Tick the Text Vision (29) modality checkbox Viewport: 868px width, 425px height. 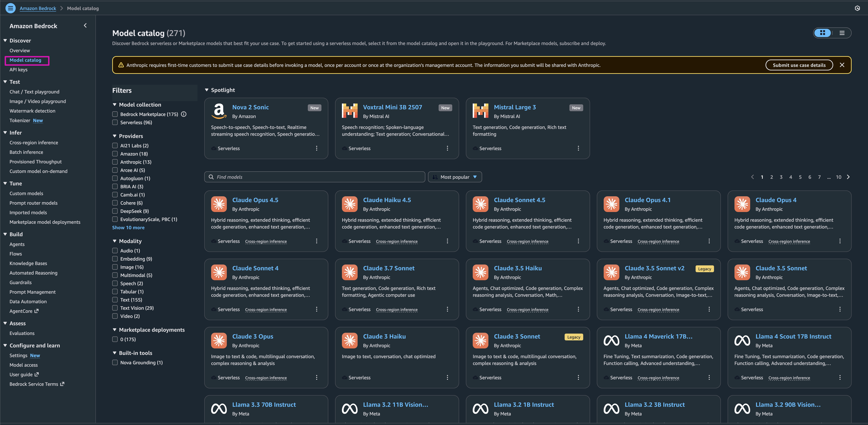(x=115, y=308)
